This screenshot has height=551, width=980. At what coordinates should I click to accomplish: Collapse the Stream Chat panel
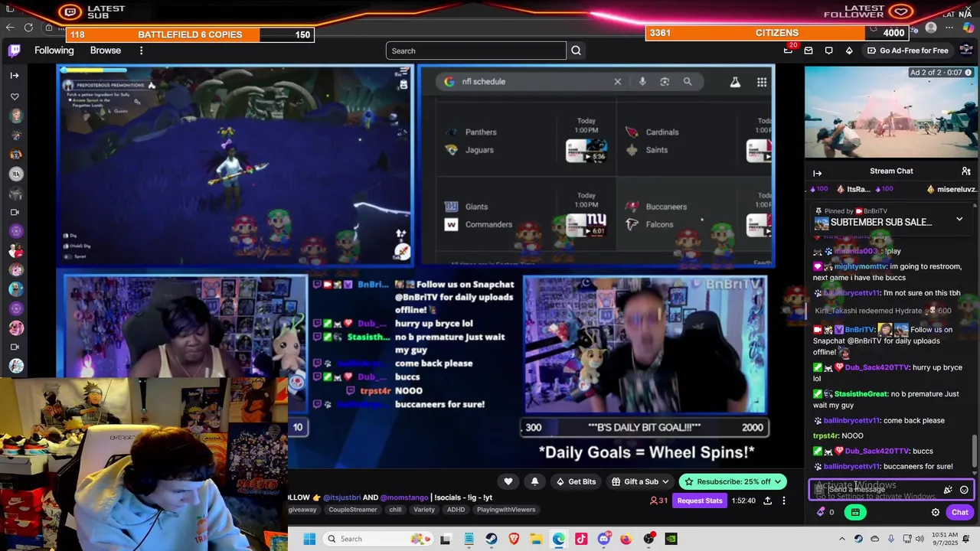tap(817, 173)
